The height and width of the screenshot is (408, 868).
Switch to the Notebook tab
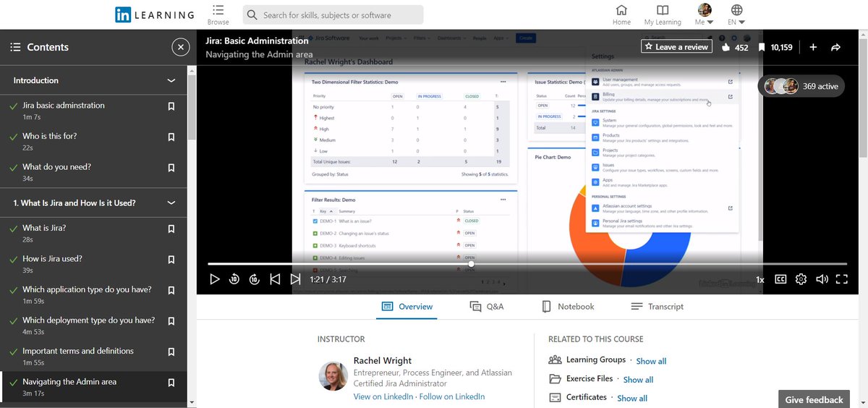point(568,307)
